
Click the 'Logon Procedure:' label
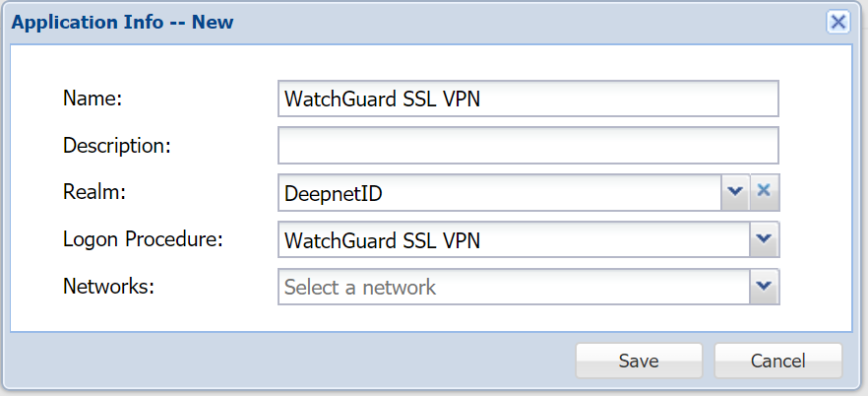(144, 239)
